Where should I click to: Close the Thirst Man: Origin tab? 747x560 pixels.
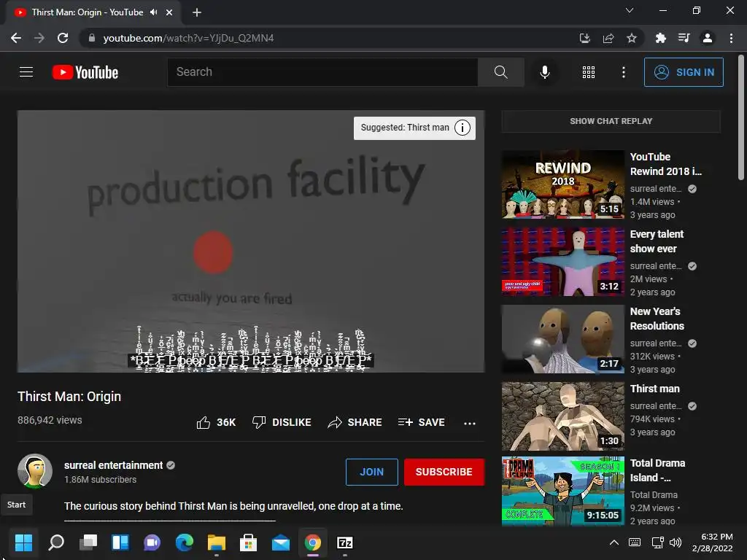[x=169, y=12]
